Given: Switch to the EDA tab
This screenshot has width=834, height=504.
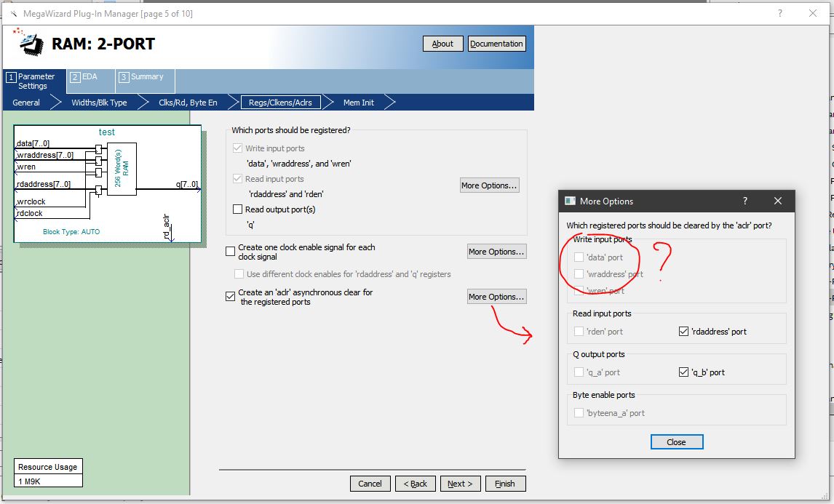Looking at the screenshot, I should 90,81.
